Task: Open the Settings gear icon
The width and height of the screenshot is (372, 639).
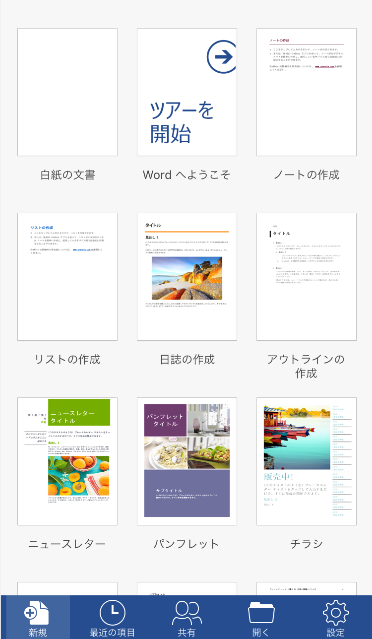Action: [x=336, y=613]
